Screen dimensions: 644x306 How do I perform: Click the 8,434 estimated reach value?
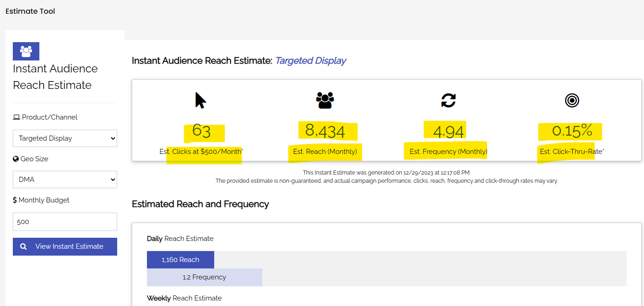pos(325,131)
